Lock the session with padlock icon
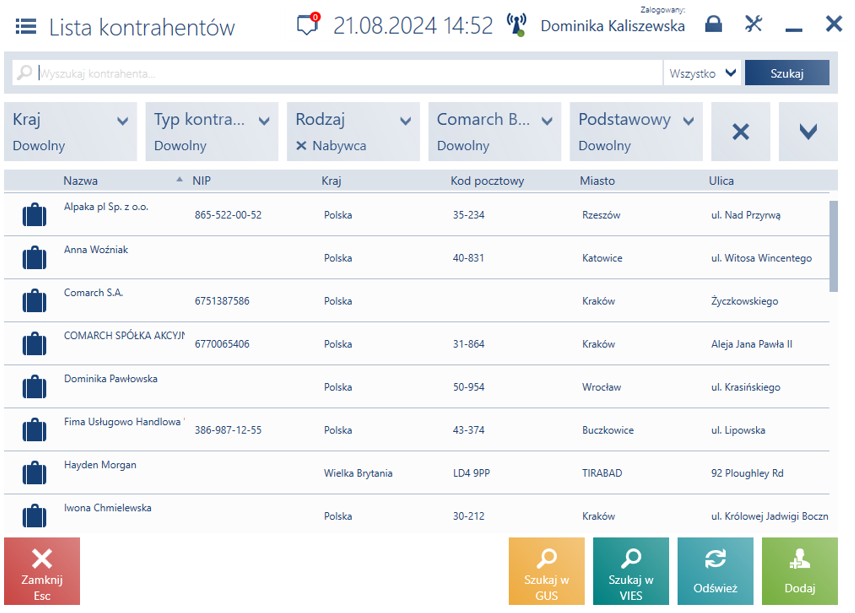The height and width of the screenshot is (613, 855). (713, 24)
